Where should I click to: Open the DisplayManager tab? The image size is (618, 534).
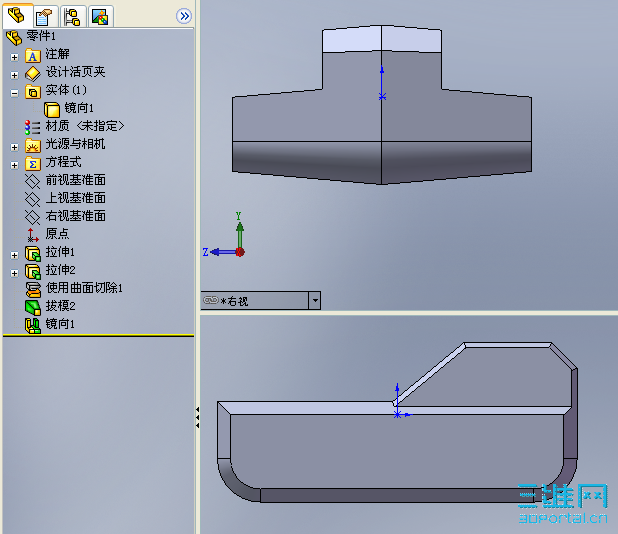[x=101, y=17]
